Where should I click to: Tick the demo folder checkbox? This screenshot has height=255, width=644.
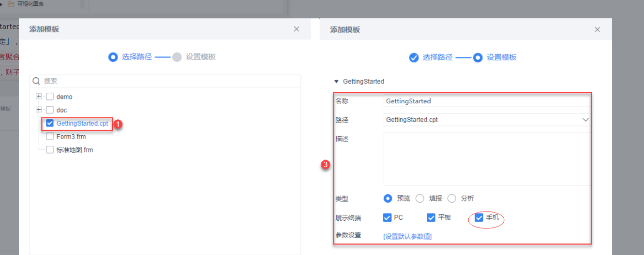coord(49,97)
